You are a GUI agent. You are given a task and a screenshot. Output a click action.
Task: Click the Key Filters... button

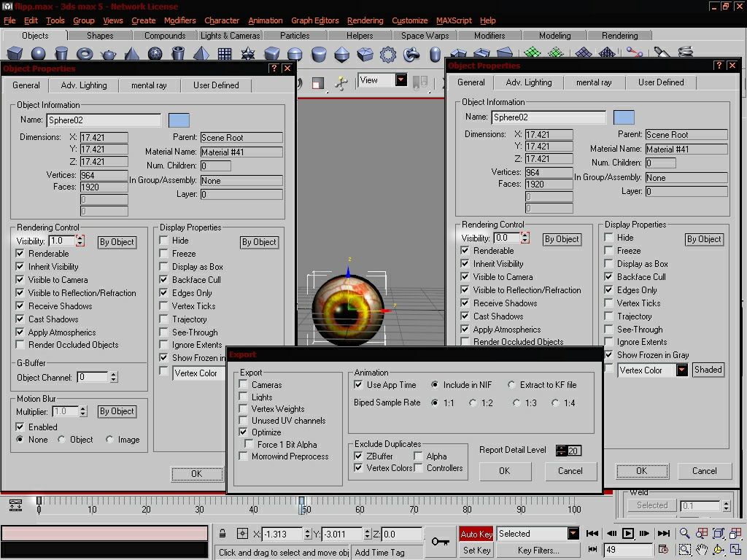click(538, 550)
